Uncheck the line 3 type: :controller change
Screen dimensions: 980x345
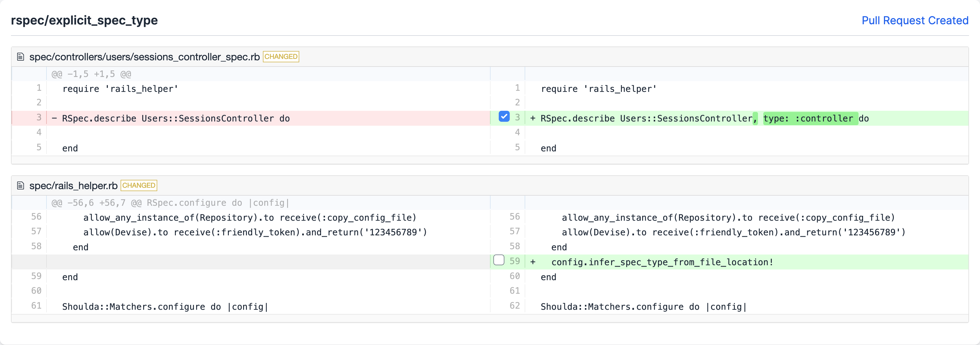pyautogui.click(x=504, y=116)
